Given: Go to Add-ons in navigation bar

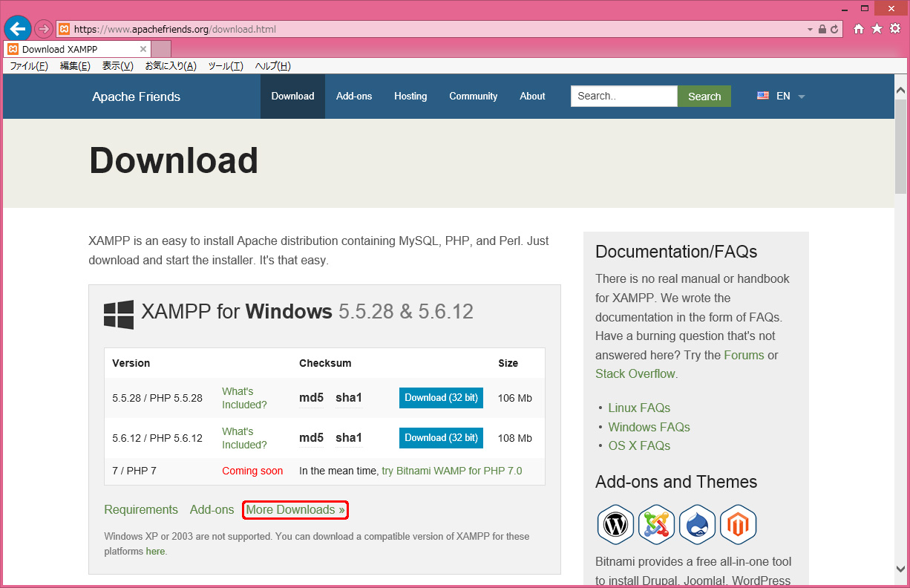Looking at the screenshot, I should coord(354,96).
